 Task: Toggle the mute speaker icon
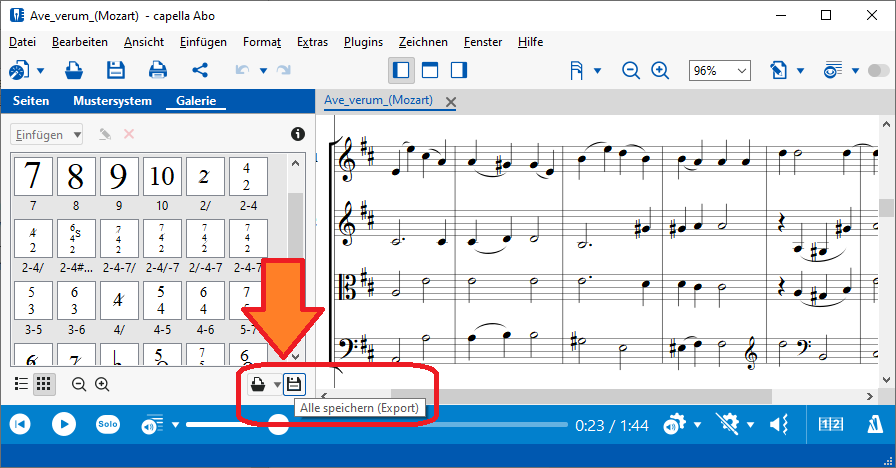pos(779,424)
